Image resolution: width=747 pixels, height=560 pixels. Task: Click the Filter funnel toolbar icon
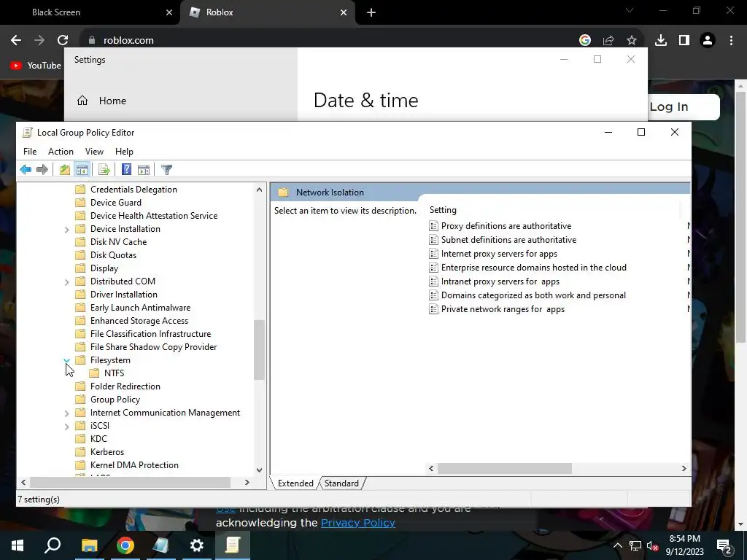click(166, 169)
